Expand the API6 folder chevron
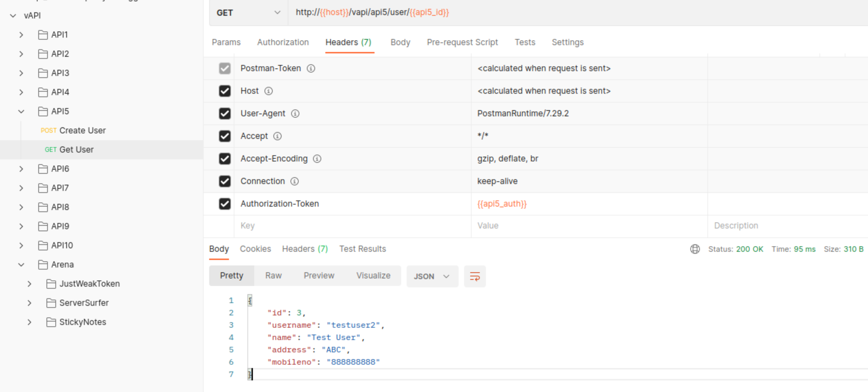The height and width of the screenshot is (392, 868). 21,169
